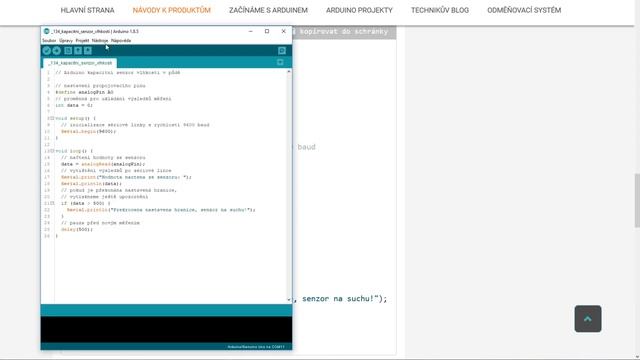640x360 pixels.
Task: Maximize the Arduino IDE window
Action: 267,31
